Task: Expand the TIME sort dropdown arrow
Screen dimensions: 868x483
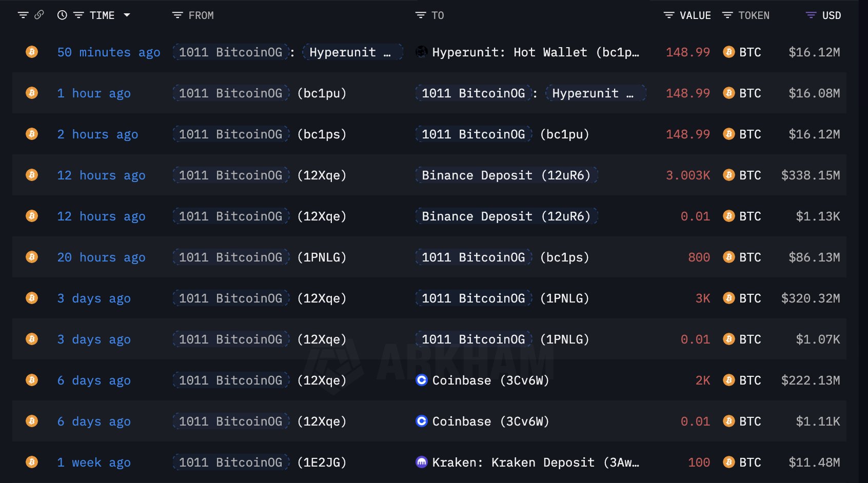Action: point(127,15)
